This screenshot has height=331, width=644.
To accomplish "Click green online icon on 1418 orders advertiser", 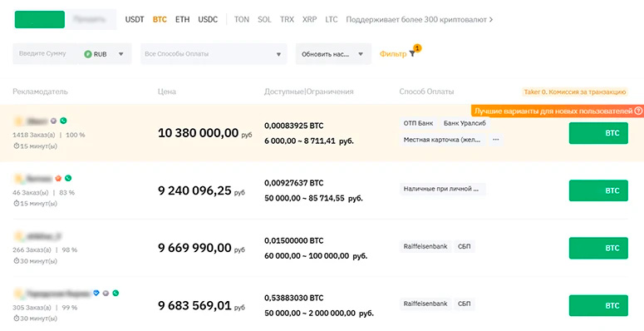I will point(63,121).
